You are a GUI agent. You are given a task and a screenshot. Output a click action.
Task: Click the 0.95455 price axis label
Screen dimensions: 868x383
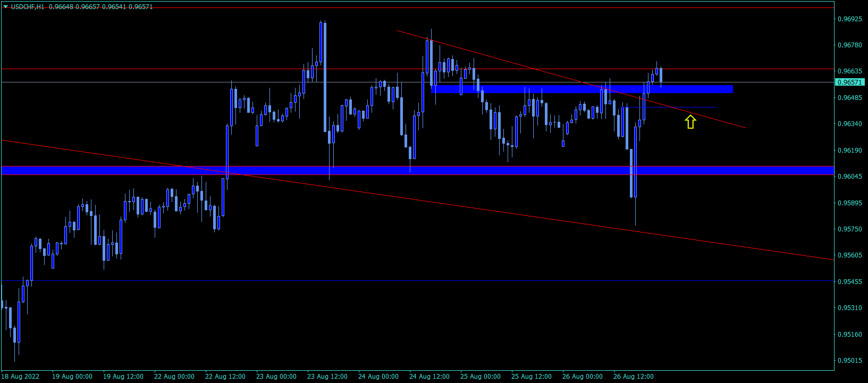(x=849, y=282)
